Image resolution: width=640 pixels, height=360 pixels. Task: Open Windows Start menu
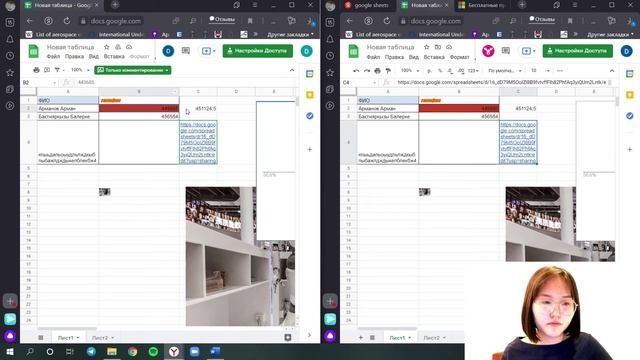pyautogui.click(x=10, y=351)
